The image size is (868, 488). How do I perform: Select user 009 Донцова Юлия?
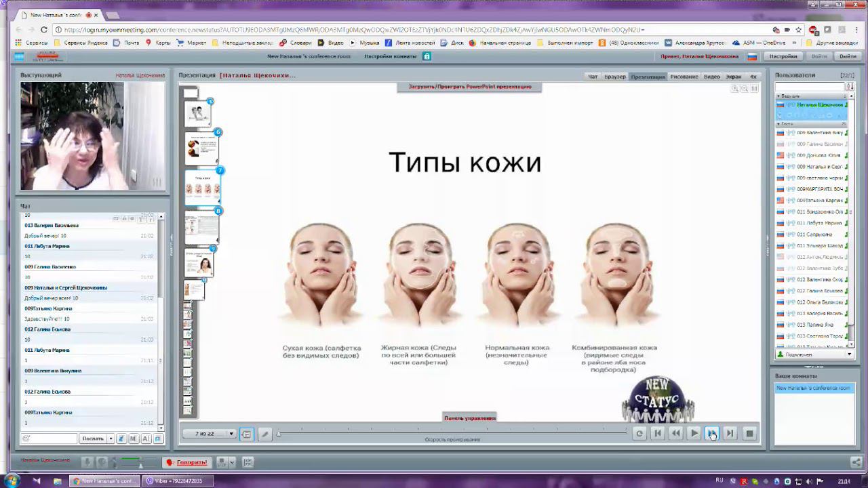[811, 155]
